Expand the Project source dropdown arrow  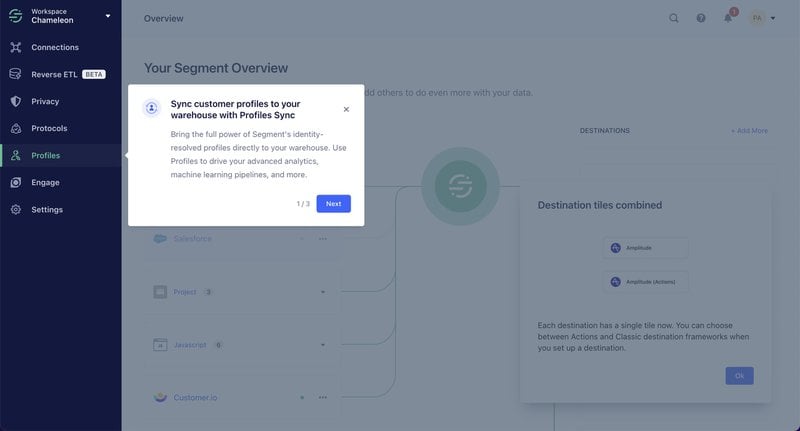(323, 292)
